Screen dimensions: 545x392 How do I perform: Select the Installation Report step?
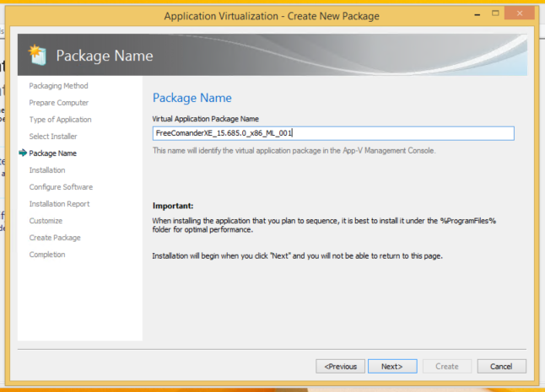[59, 204]
